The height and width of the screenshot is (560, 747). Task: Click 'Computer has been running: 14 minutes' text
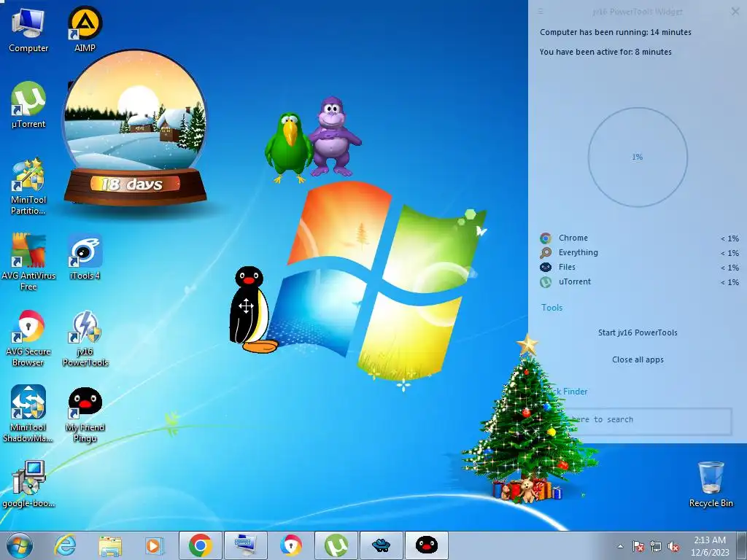point(616,32)
